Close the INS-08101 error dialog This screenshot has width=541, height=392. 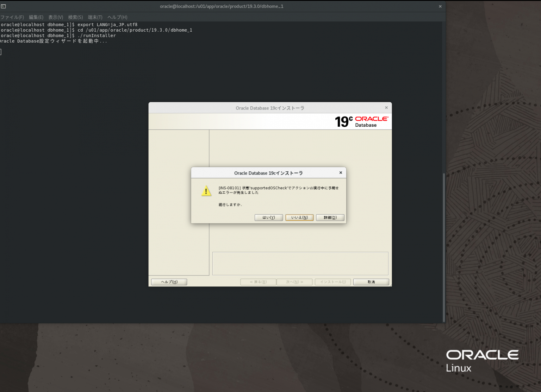[x=340, y=172]
